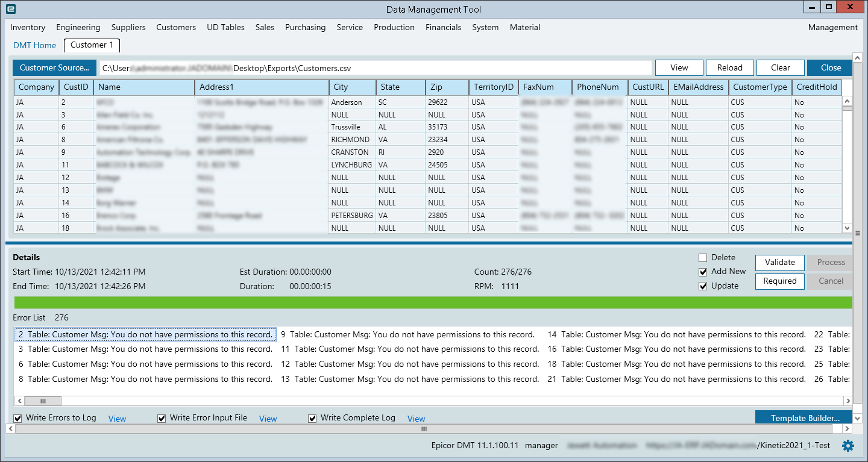The height and width of the screenshot is (462, 868).
Task: Sort by the Company column header
Action: pos(36,87)
